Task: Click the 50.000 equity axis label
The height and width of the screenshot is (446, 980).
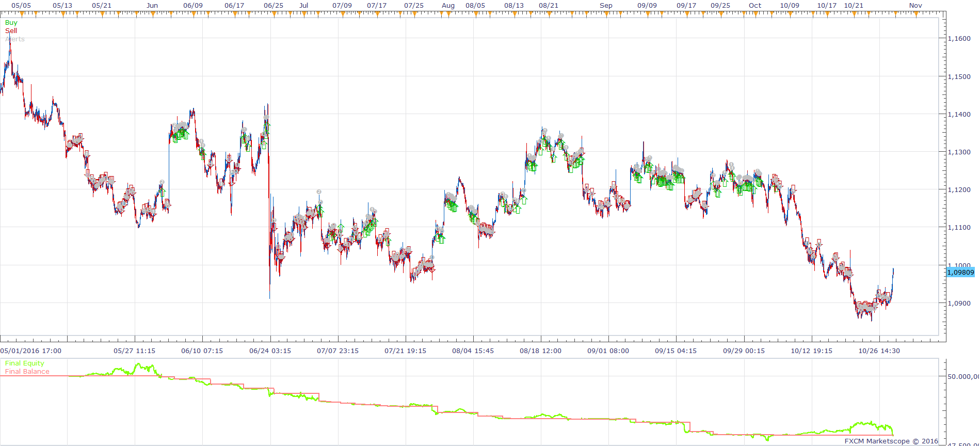Action: 963,377
